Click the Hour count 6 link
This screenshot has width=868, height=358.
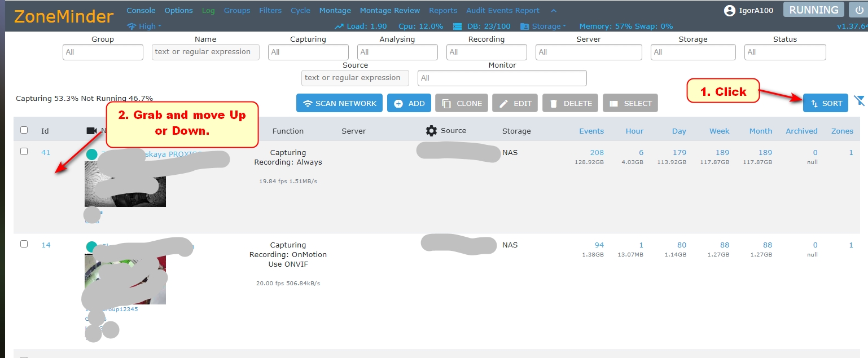pyautogui.click(x=641, y=152)
